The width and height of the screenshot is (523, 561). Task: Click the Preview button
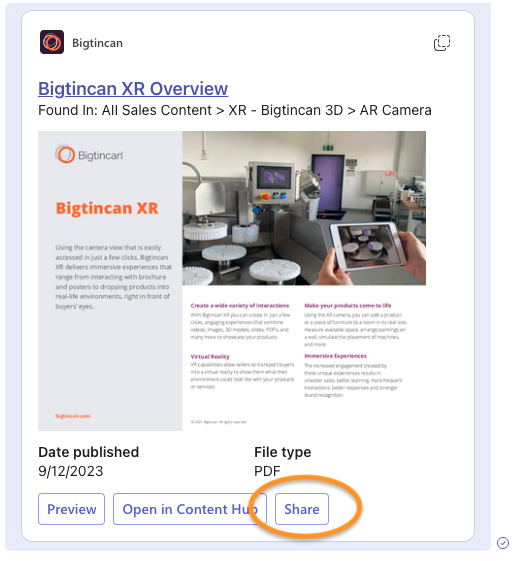72,509
